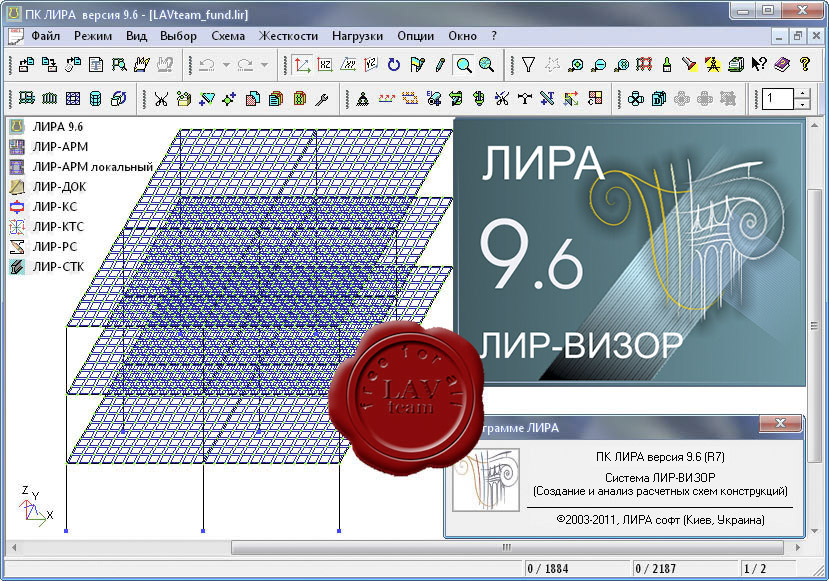Click the horizontal scrollbar right arrow
The width and height of the screenshot is (829, 581).
pos(798,547)
